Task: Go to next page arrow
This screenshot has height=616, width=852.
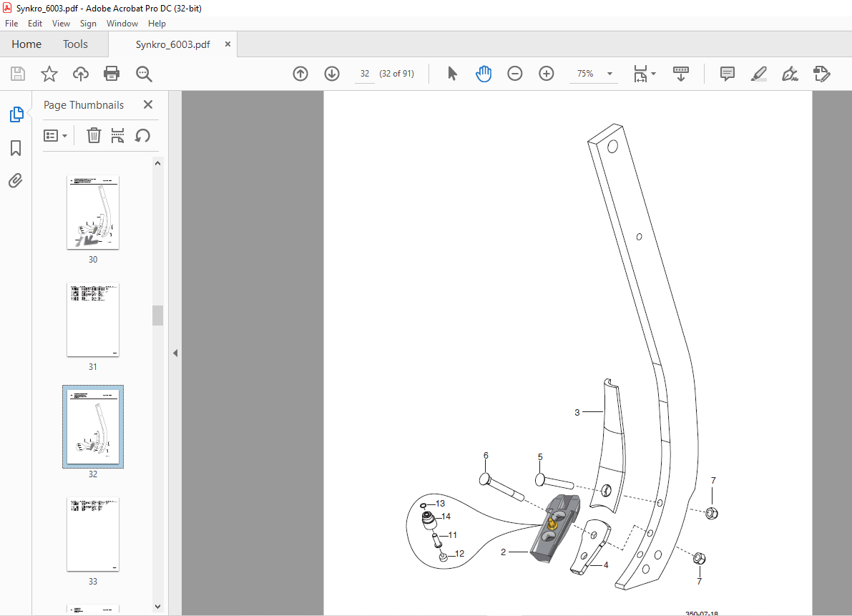Action: coord(332,73)
